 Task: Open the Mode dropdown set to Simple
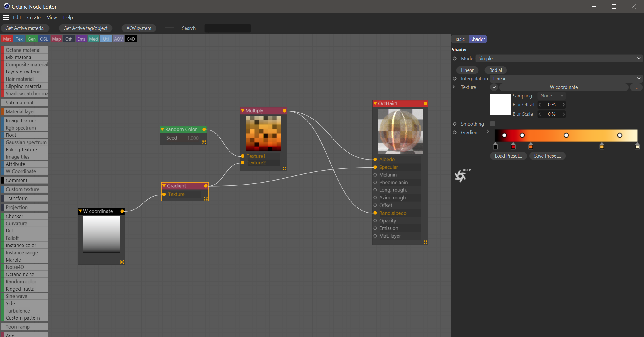[559, 58]
